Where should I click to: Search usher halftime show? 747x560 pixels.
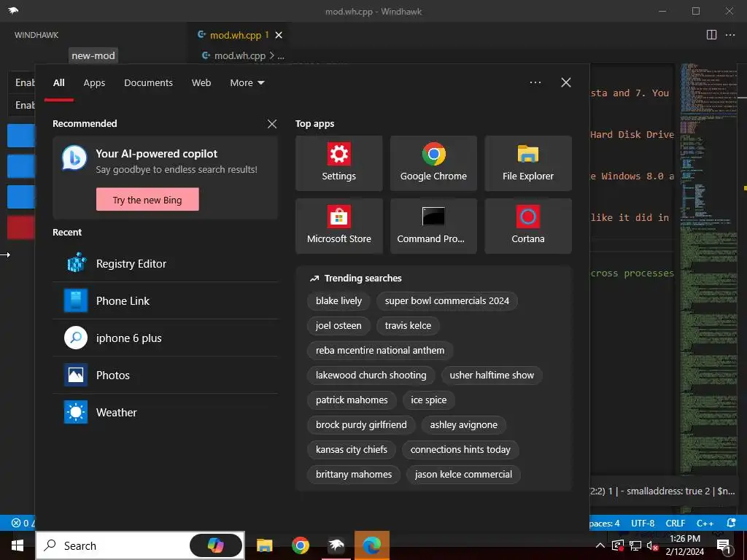[492, 376]
